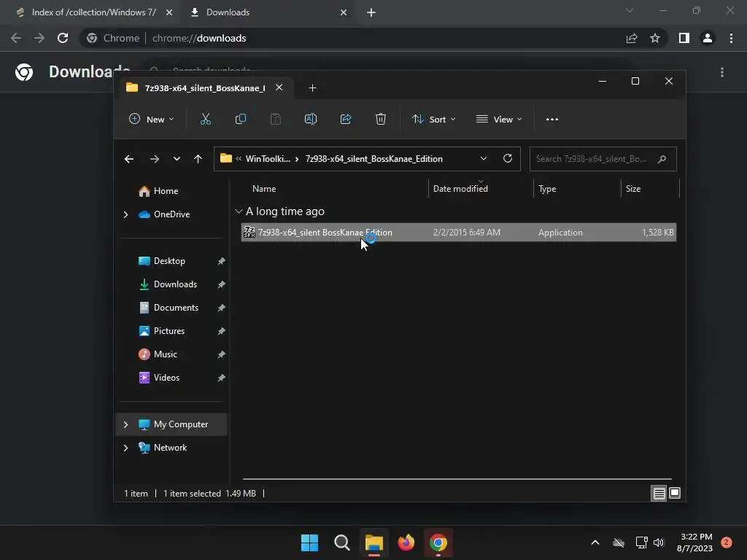Click the Paste clipboard icon

pos(275,119)
